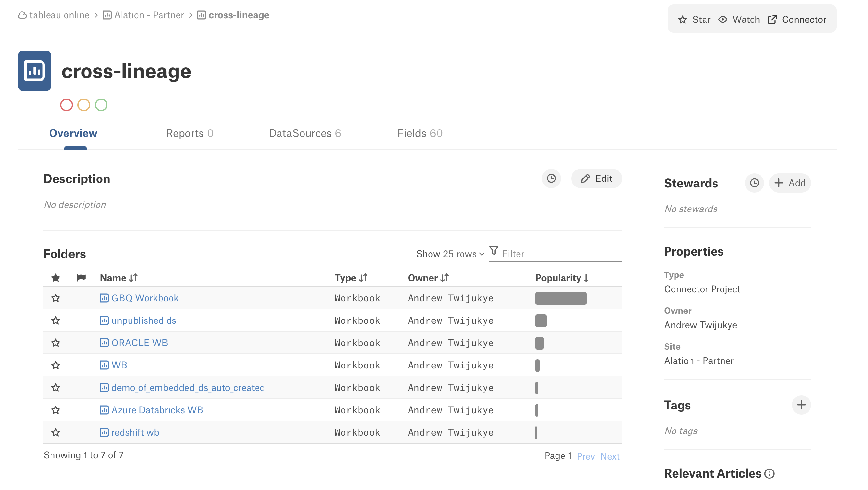Click the GBQ Workbook popularity bar
Image resolution: width=868 pixels, height=490 pixels.
560,298
